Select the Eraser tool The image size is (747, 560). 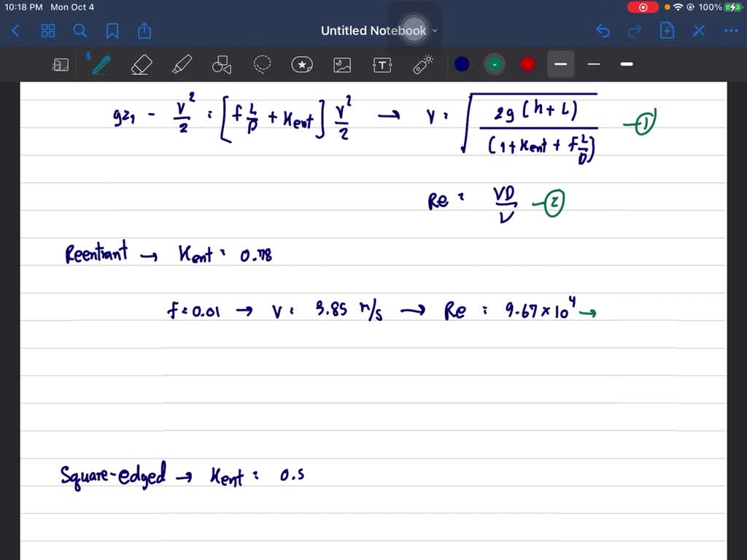pyautogui.click(x=141, y=64)
